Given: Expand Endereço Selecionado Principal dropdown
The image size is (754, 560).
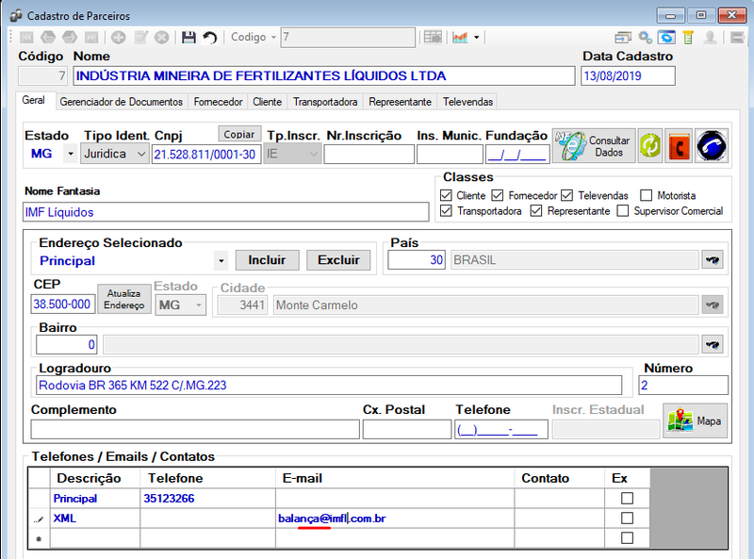Looking at the screenshot, I should point(221,261).
